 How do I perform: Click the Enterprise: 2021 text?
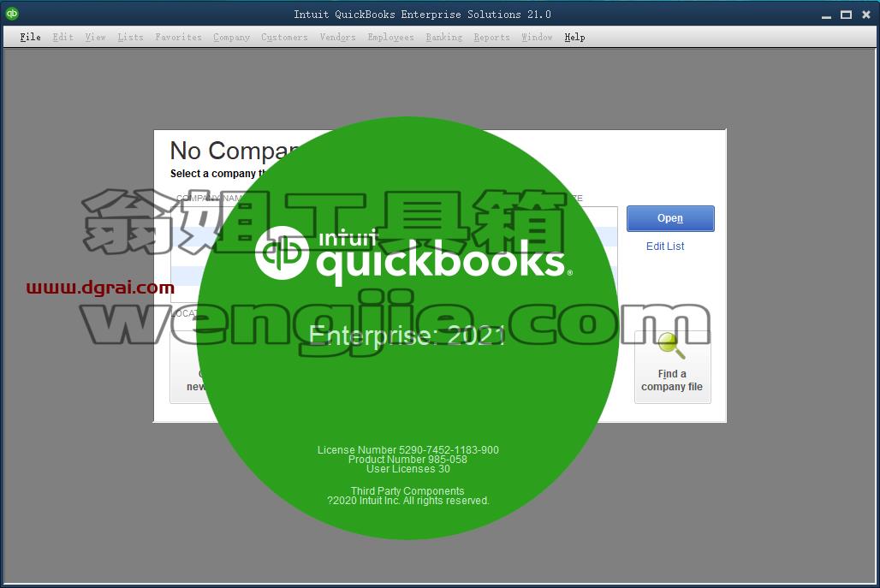[407, 336]
